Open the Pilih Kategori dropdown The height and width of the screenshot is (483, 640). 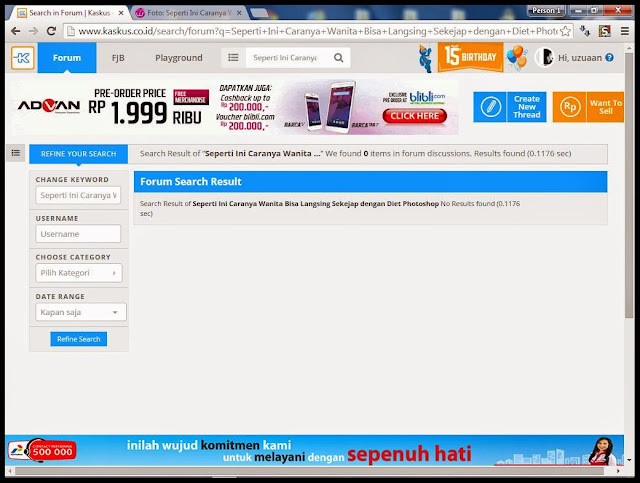click(78, 273)
